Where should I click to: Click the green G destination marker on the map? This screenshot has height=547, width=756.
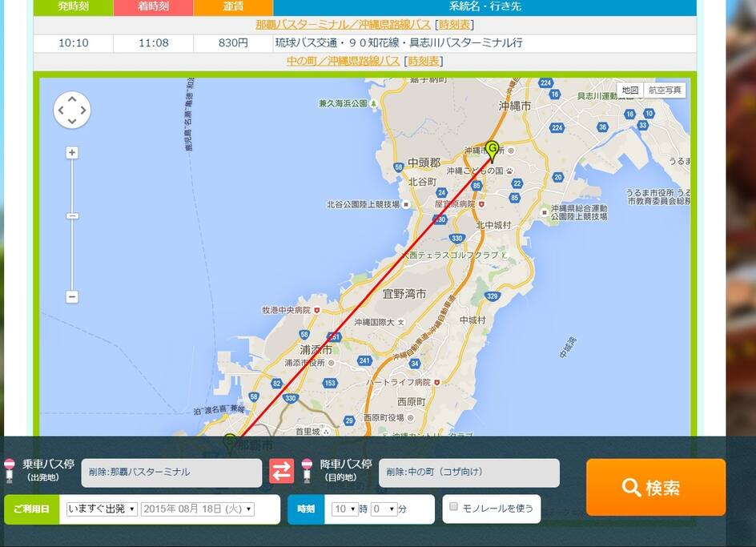[x=492, y=151]
